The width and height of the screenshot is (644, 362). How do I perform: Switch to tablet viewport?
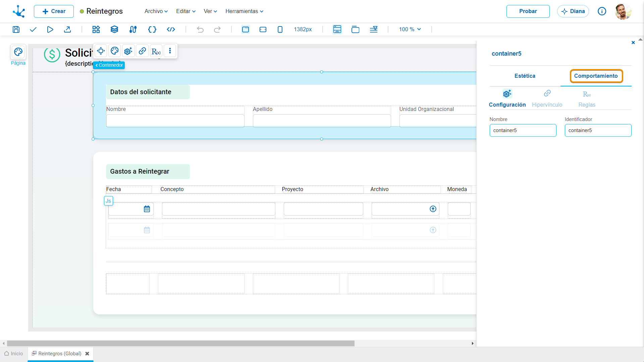click(x=263, y=29)
